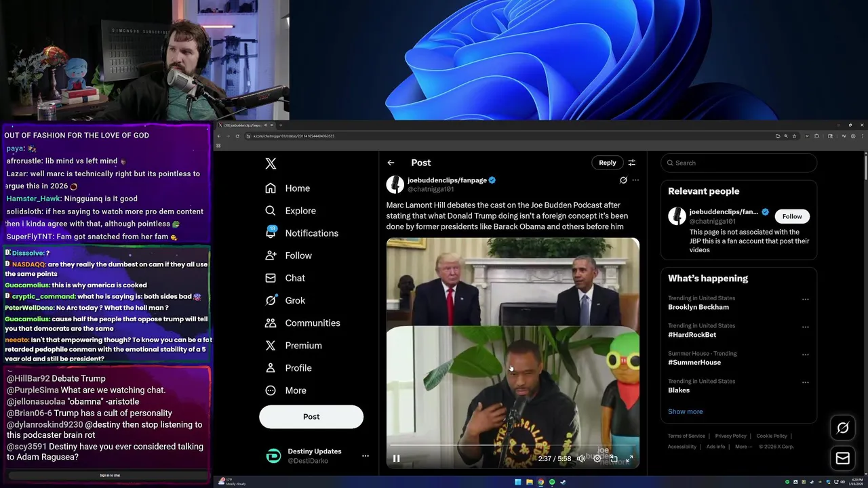
Task: Open the Privacy Policy footer link
Action: point(730,436)
